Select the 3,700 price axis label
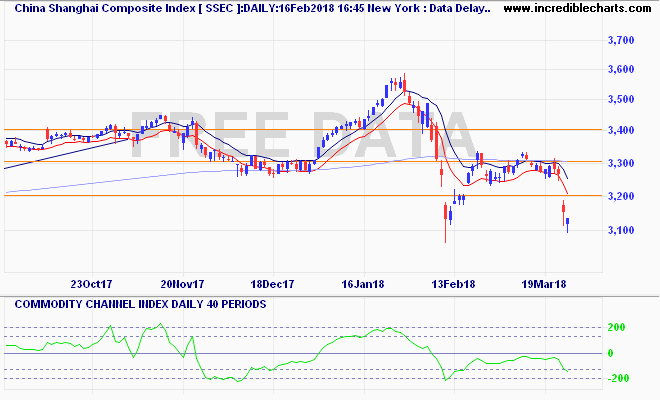The width and height of the screenshot is (660, 400). click(x=622, y=41)
